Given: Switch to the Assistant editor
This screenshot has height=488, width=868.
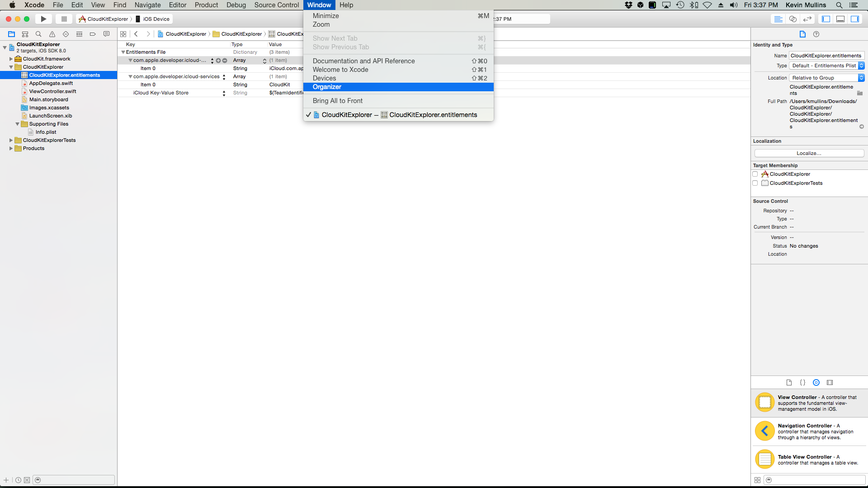Looking at the screenshot, I should point(793,19).
